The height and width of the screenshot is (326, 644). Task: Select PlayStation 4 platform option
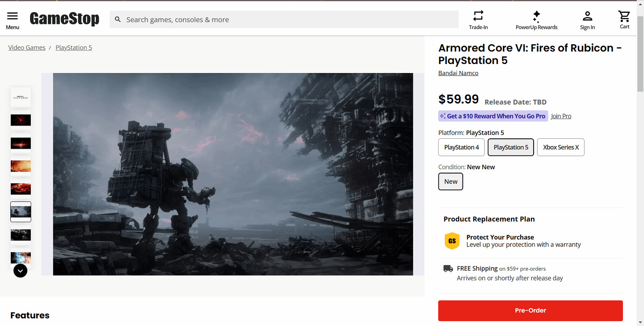pos(462,147)
